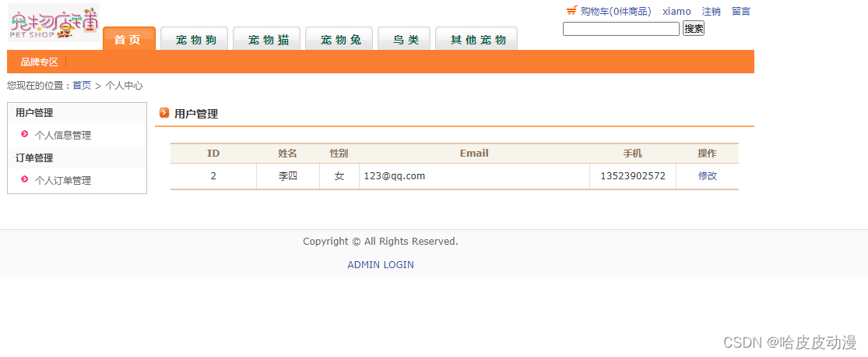Click the 个人中心 breadcrumb text
Screen dimensions: 868x357
[124, 86]
